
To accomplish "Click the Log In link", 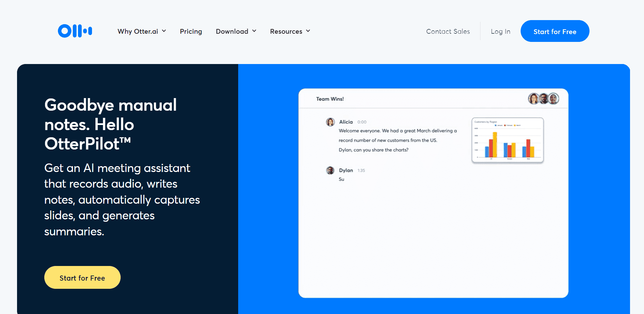I will (500, 31).
